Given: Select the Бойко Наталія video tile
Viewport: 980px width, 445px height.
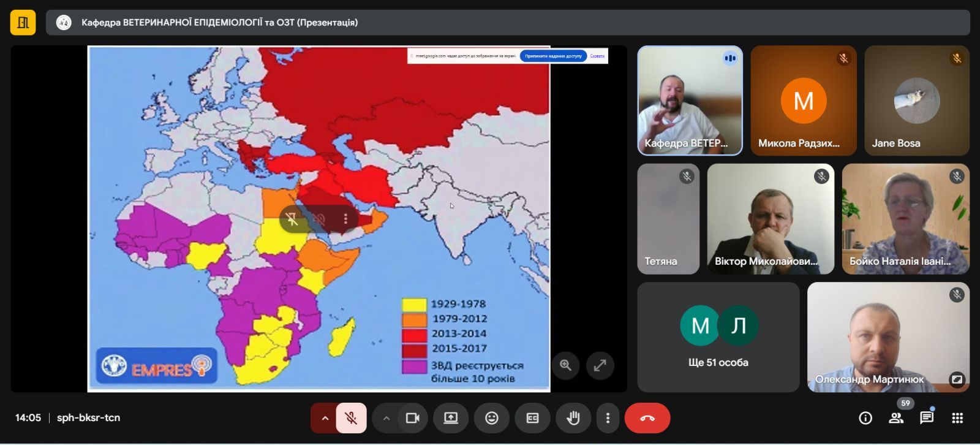Looking at the screenshot, I should [906, 219].
